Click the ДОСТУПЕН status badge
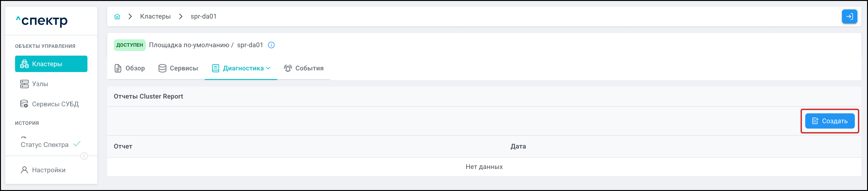 click(130, 45)
